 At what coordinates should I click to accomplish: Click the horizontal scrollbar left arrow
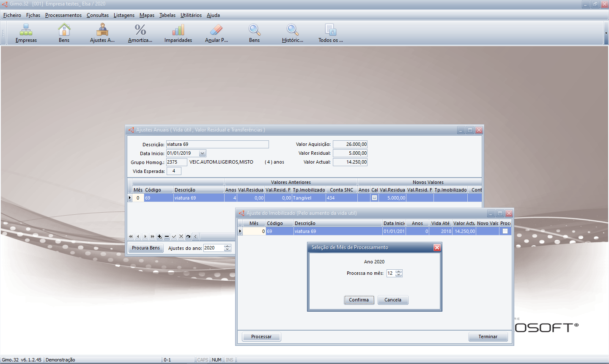click(x=195, y=237)
